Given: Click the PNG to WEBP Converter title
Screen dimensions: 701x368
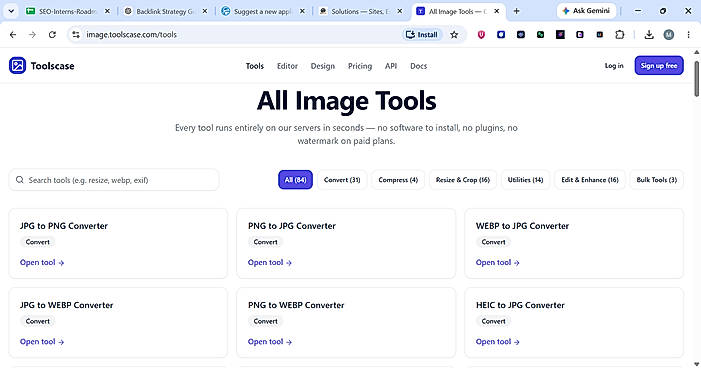Looking at the screenshot, I should pyautogui.click(x=296, y=305).
